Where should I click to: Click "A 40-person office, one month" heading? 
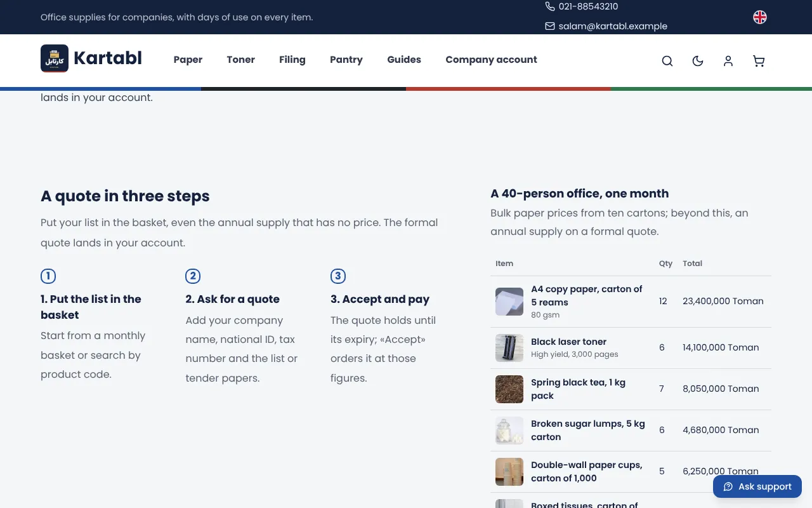coord(580,194)
